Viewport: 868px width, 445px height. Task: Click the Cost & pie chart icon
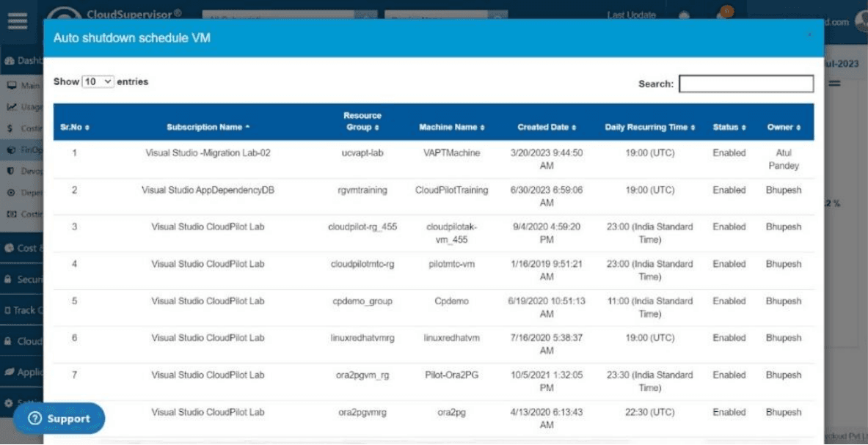9,249
